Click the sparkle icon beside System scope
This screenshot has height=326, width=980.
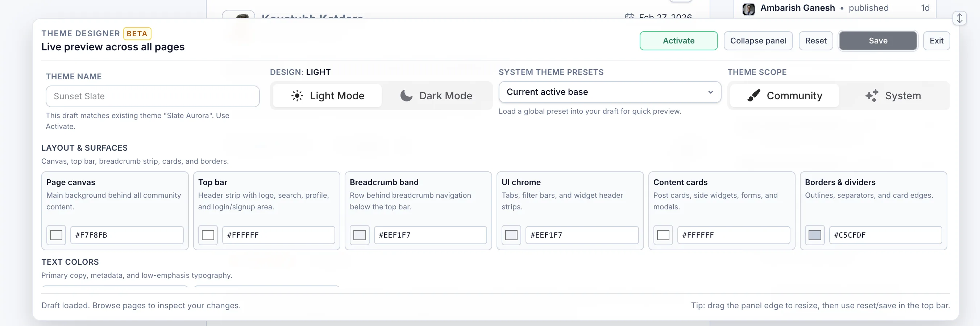[x=872, y=96]
